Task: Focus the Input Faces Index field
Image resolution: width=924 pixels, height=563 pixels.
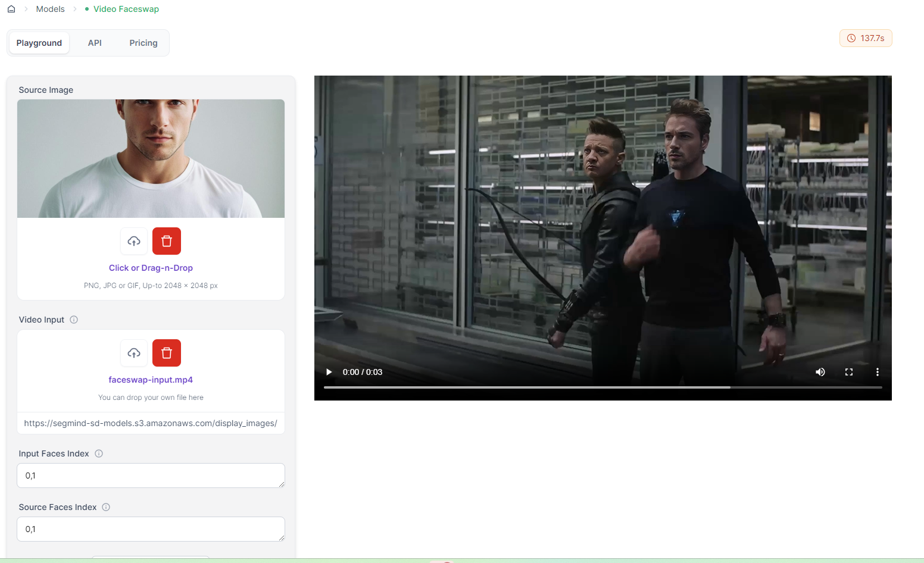Action: 151,476
